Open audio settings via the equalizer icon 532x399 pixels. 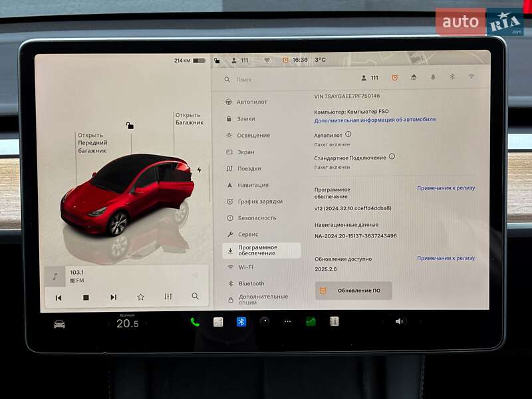click(168, 297)
